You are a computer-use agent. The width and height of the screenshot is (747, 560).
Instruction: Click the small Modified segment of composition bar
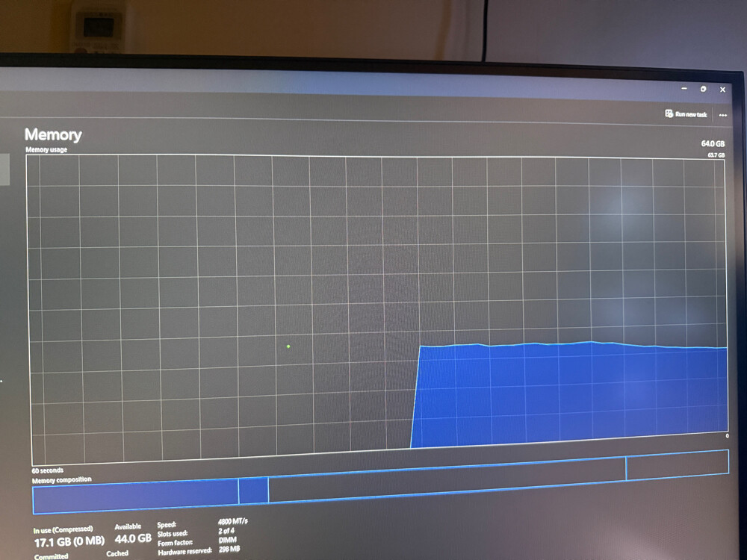point(253,490)
